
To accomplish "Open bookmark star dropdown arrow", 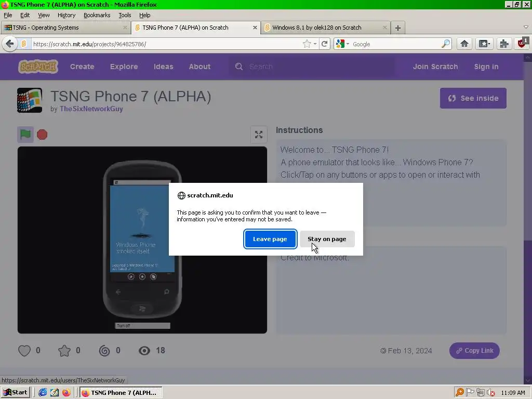I will pyautogui.click(x=315, y=44).
